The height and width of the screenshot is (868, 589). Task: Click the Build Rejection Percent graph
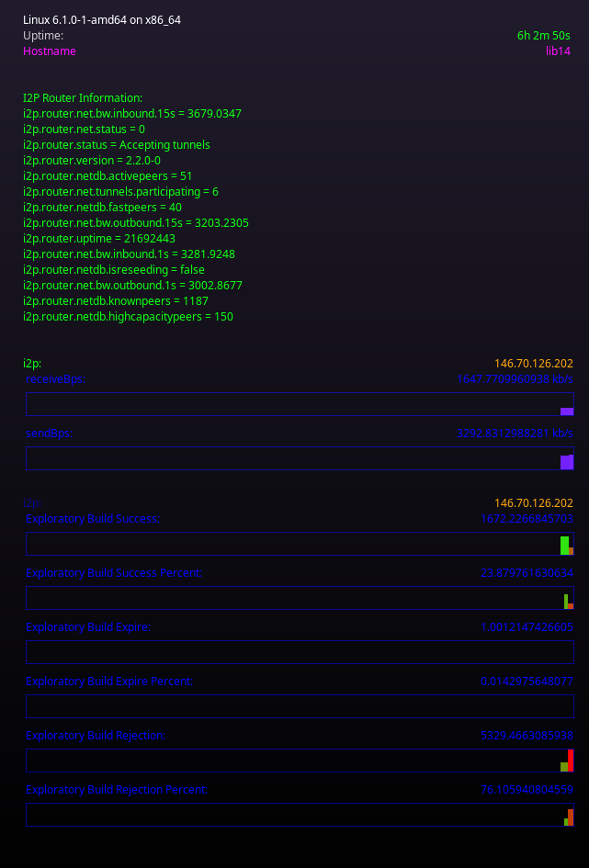(x=300, y=815)
